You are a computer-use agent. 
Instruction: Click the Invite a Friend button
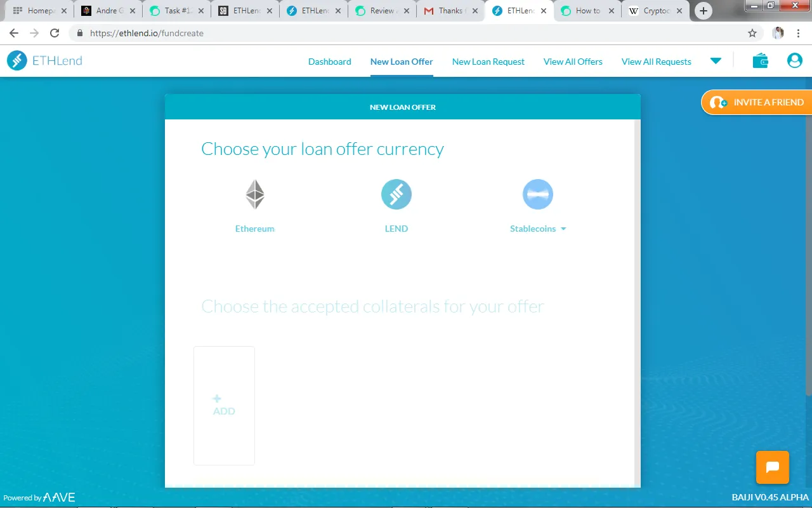757,102
